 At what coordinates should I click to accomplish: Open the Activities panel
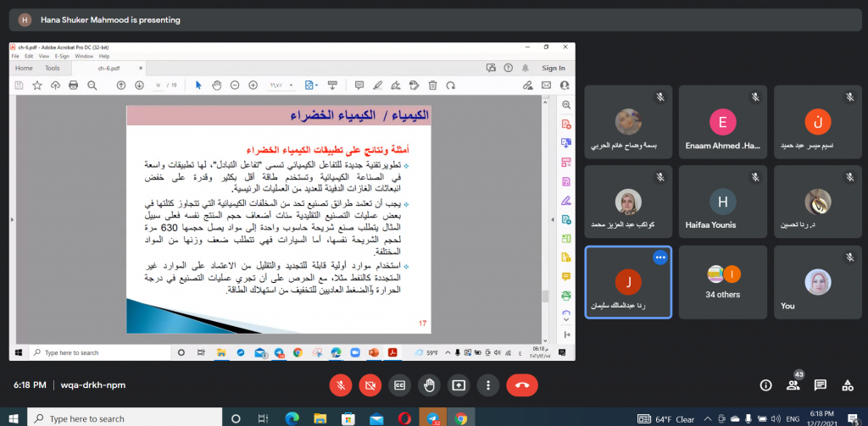coord(848,385)
